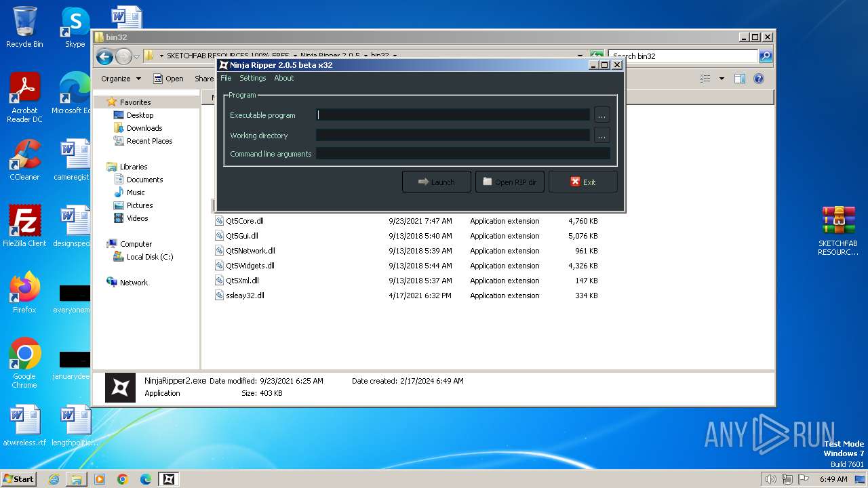Click the Change your view icon

tap(705, 79)
